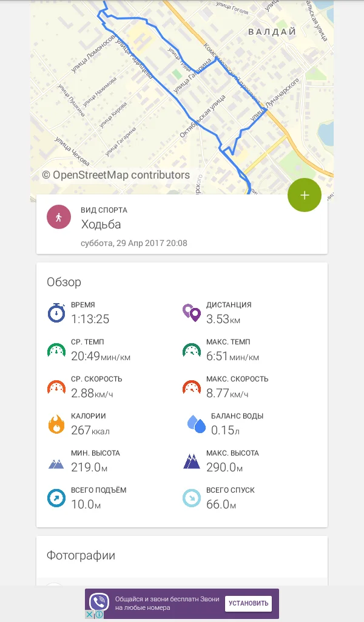
Task: Tap the stopwatch time icon
Action: 56,313
